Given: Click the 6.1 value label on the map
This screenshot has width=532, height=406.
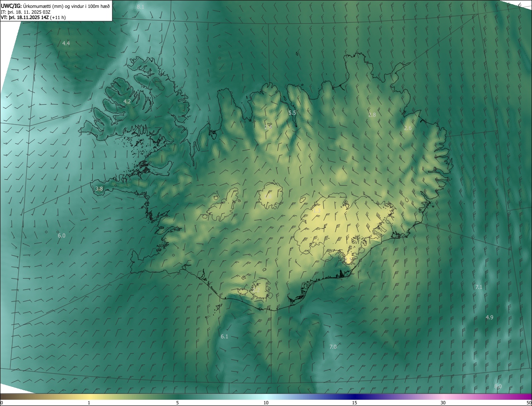Looking at the screenshot, I should click(224, 336).
